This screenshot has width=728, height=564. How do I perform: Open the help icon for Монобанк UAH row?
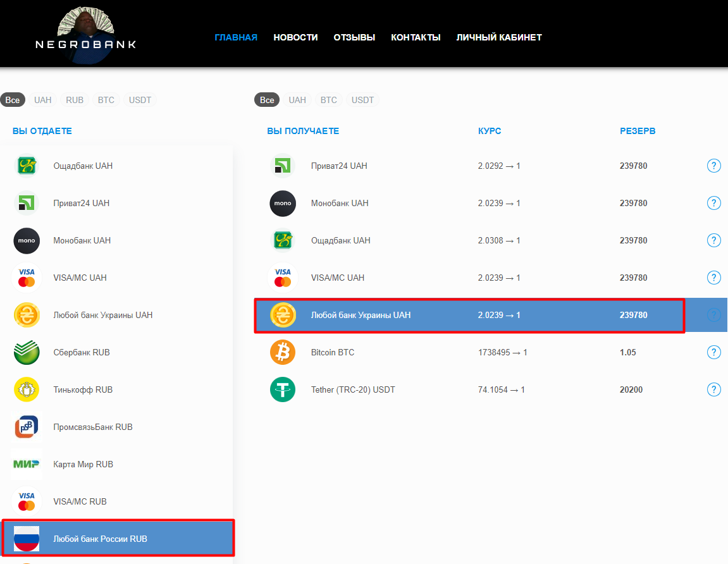(x=713, y=203)
